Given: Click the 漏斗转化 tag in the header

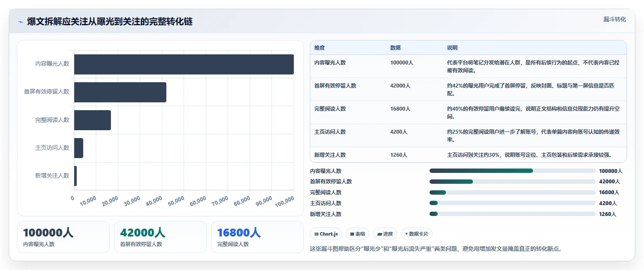Looking at the screenshot, I should coord(614,19).
